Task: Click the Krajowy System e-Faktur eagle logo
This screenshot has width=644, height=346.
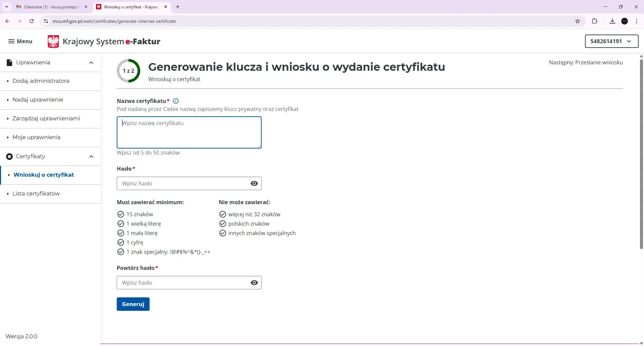Action: [x=53, y=41]
